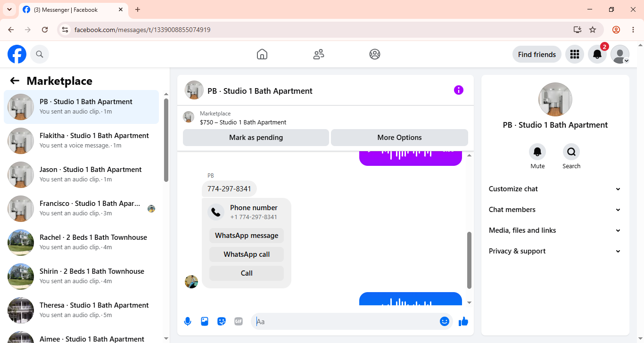Image resolution: width=644 pixels, height=343 pixels.
Task: Open the Chrome three-dot menu
Action: tap(633, 30)
